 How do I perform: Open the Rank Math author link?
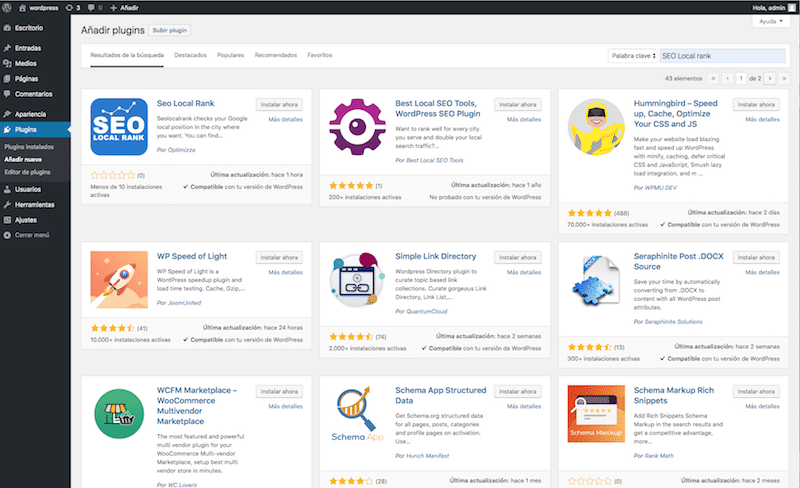659,456
